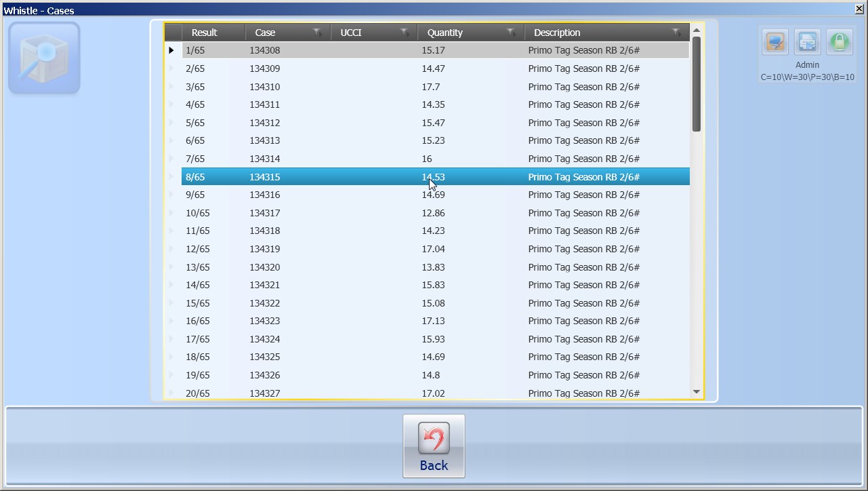The width and height of the screenshot is (868, 491).
Task: Click the C=10\W=30\P=30\B=10 status text
Action: click(807, 77)
